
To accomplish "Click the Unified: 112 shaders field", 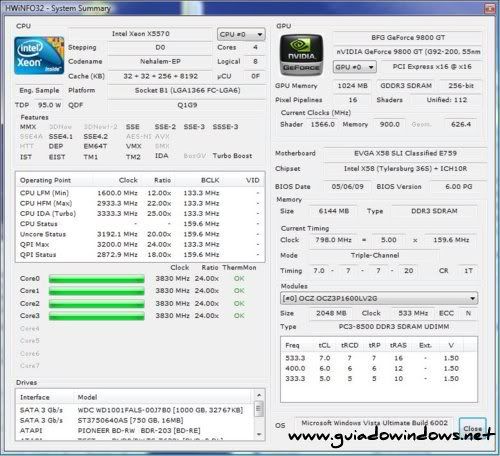I will (447, 100).
